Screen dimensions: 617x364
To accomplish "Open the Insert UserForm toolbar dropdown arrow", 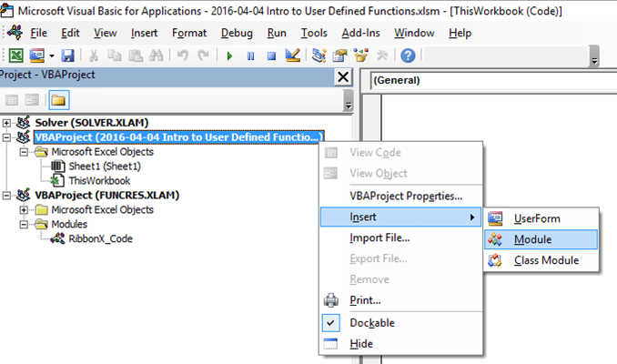I will coord(52,56).
